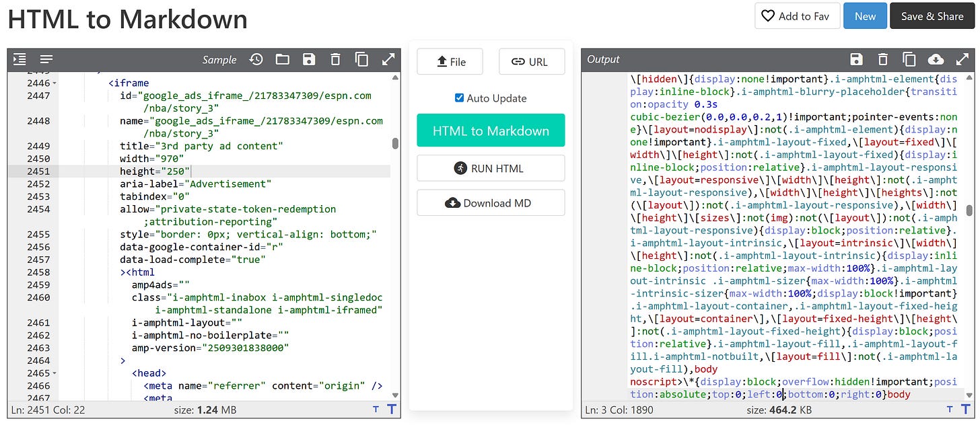Copy the input HTML via the copy icon
This screenshot has height=425, width=980.
point(361,59)
